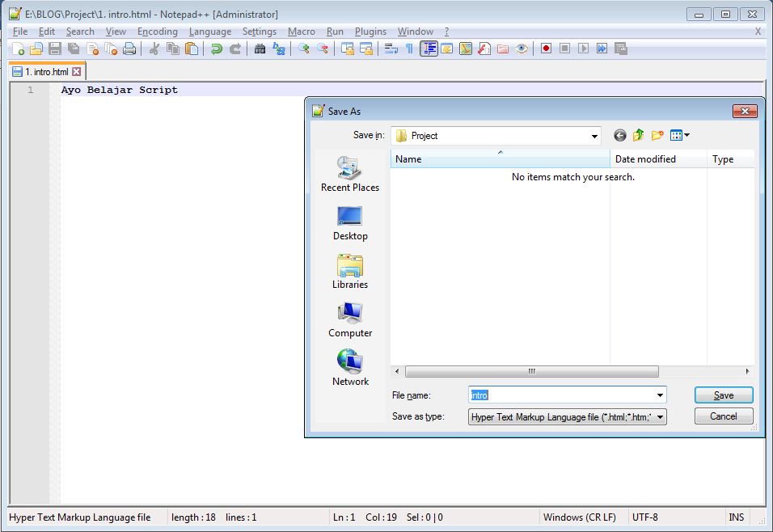Click the New file toolbar icon

[x=18, y=49]
